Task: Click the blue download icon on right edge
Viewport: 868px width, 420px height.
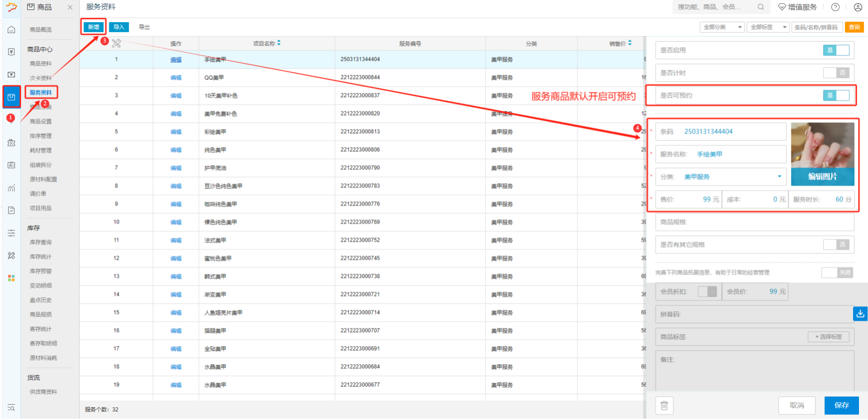Action: (x=860, y=313)
